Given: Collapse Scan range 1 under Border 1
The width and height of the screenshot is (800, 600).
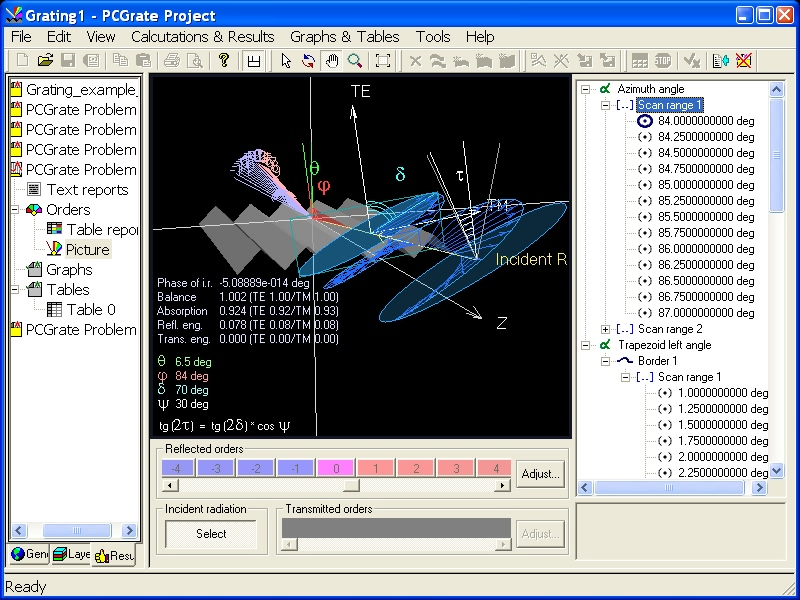Looking at the screenshot, I should (x=626, y=377).
